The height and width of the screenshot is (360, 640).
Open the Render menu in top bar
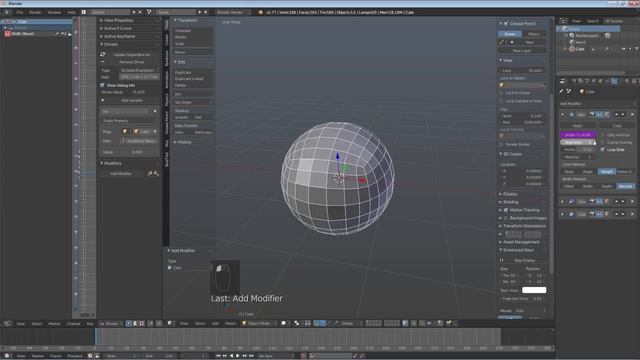tap(35, 12)
